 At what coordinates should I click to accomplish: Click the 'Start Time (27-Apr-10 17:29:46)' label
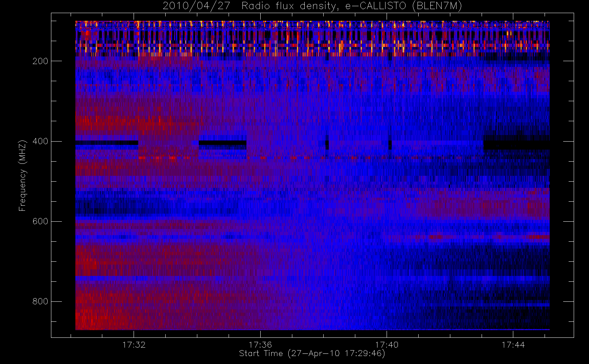(312, 353)
